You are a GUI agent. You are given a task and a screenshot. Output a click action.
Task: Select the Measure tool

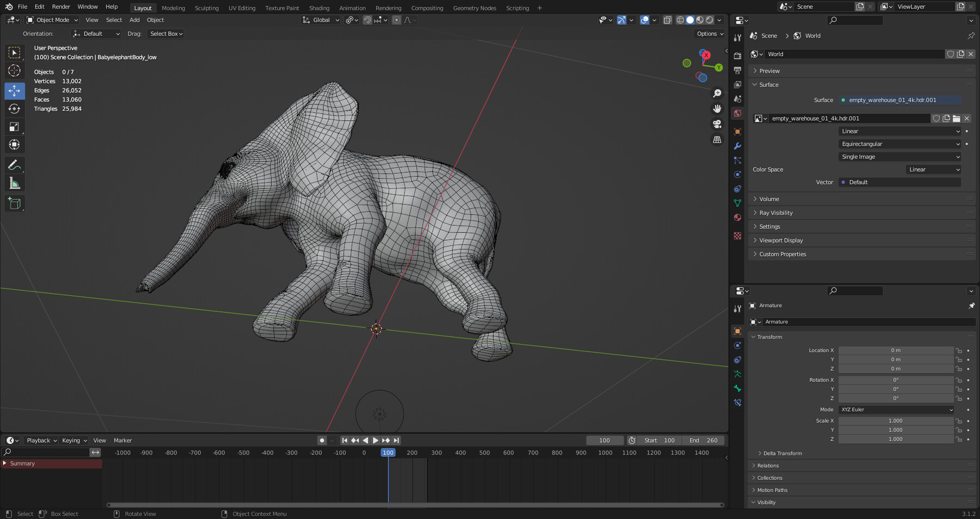[15, 182]
